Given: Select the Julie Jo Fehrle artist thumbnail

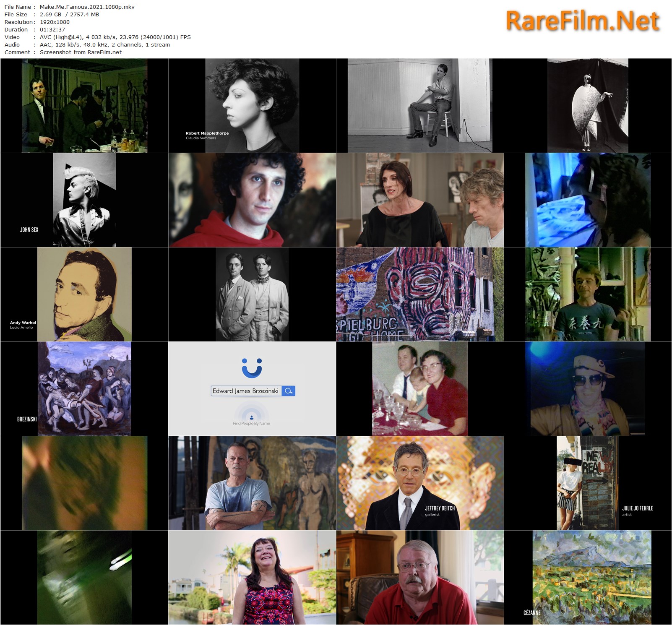Looking at the screenshot, I should pos(588,483).
